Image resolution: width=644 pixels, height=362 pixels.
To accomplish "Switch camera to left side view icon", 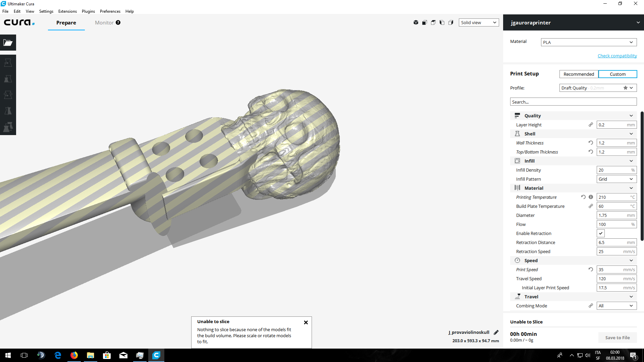I will tap(442, 22).
